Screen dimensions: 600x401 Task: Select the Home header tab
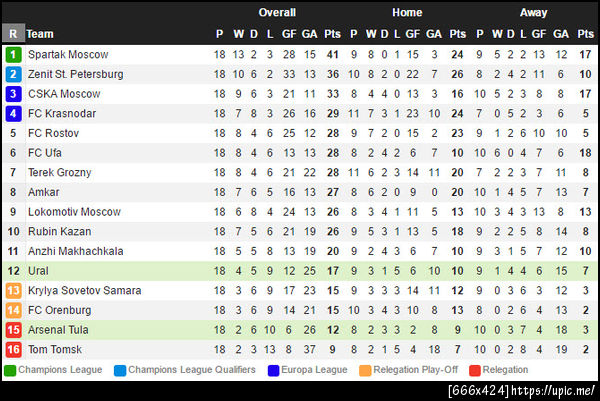pos(407,13)
